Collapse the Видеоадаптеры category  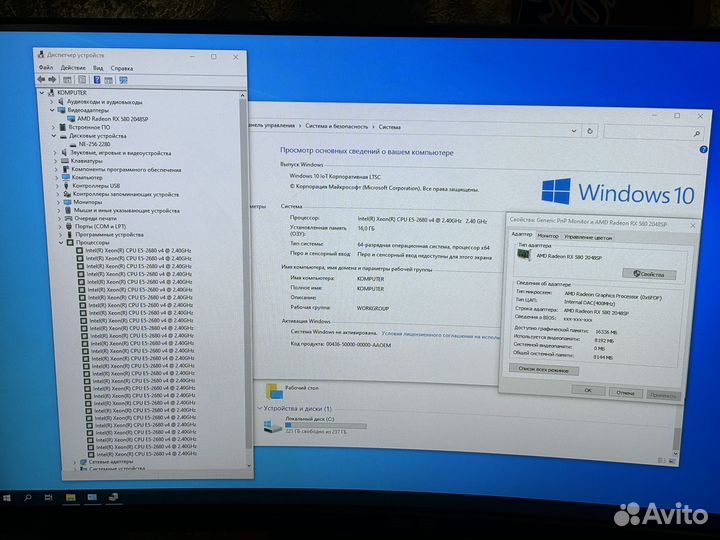[x=52, y=110]
